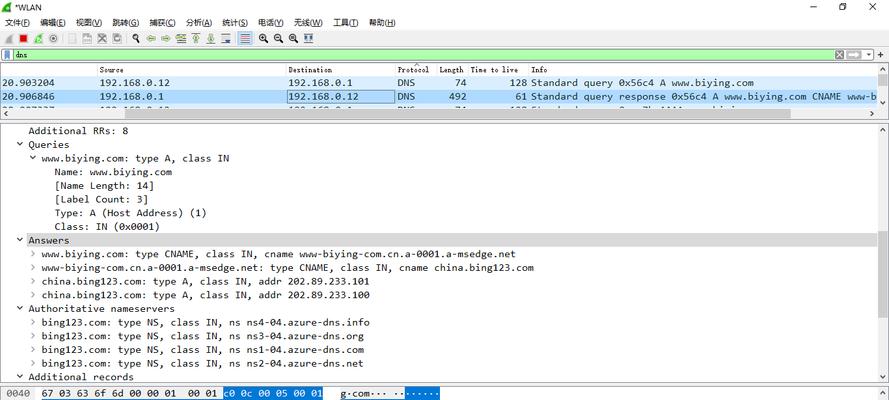Open the 无线(W) menu

[x=308, y=23]
